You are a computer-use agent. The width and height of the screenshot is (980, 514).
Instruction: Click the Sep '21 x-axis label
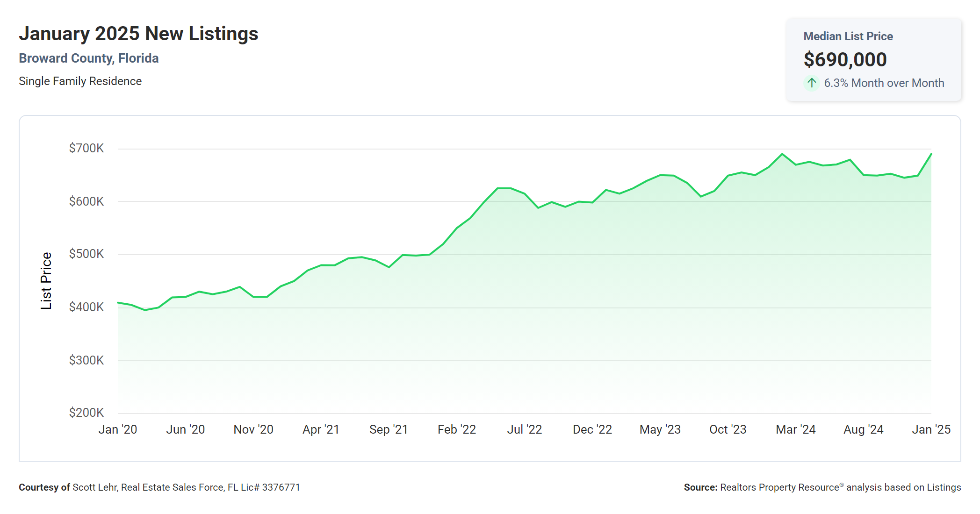pos(389,429)
